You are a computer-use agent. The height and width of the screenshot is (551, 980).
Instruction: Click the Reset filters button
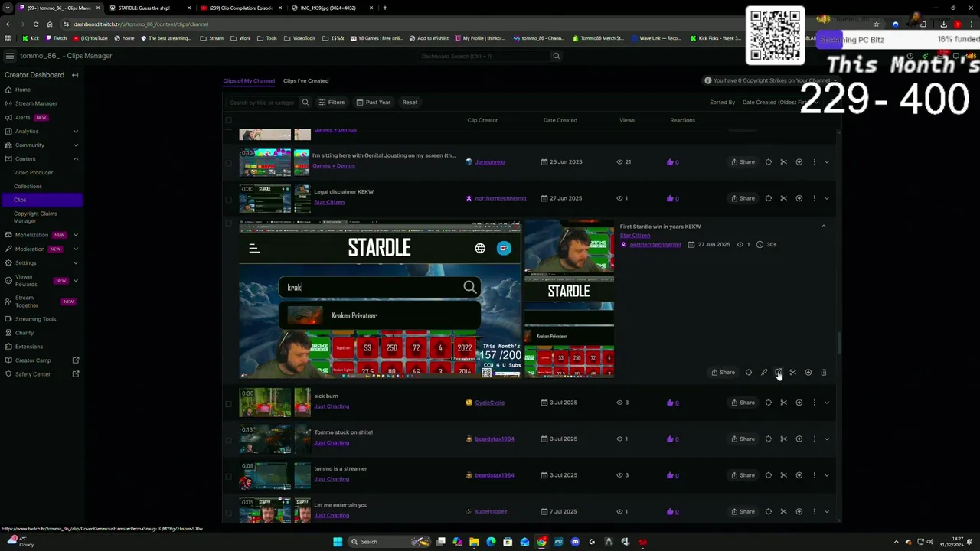pyautogui.click(x=410, y=102)
